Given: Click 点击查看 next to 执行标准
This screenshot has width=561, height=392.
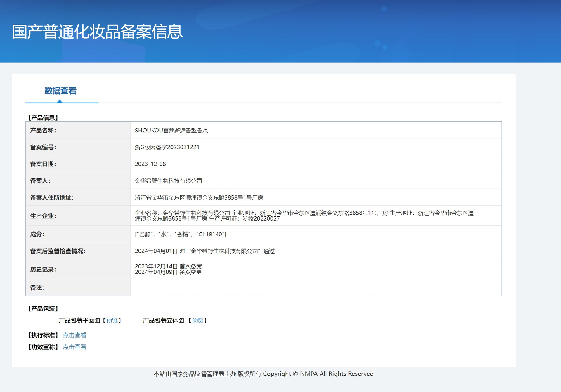Looking at the screenshot, I should 75,335.
